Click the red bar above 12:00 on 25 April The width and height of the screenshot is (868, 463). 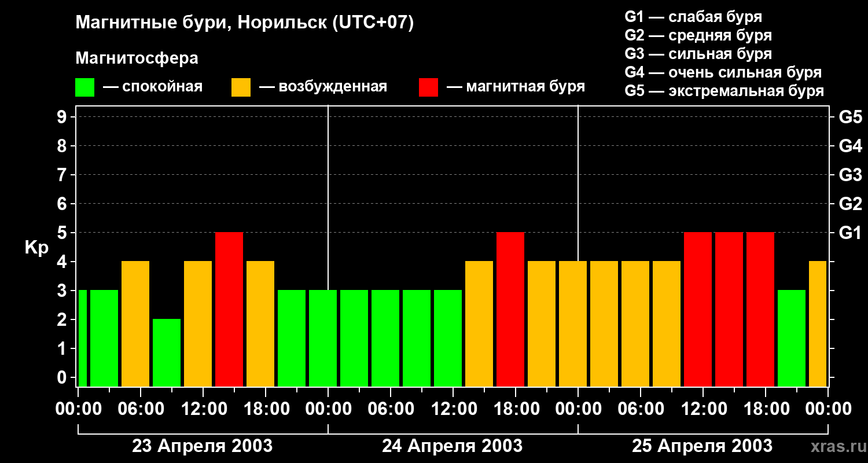(x=698, y=309)
